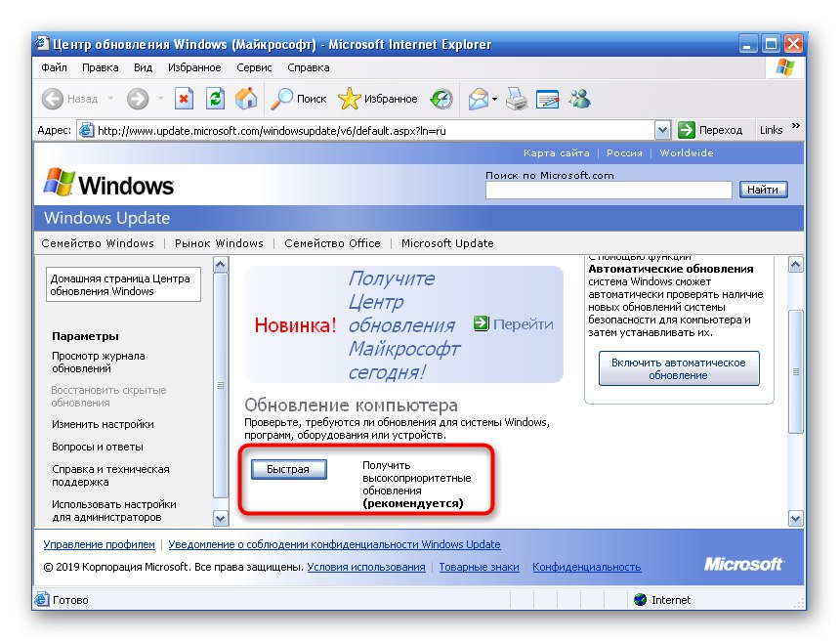840x642 pixels.
Task: Click the Internet zone globe icon
Action: click(x=640, y=600)
